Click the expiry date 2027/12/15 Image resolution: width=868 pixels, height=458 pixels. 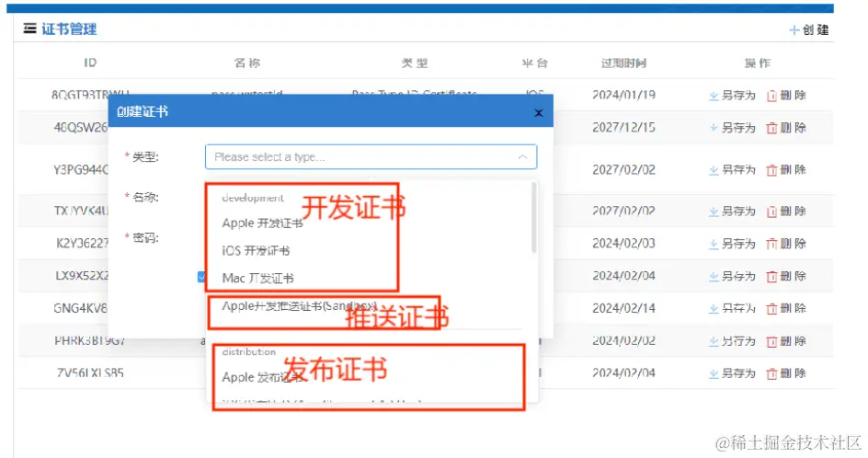click(623, 128)
